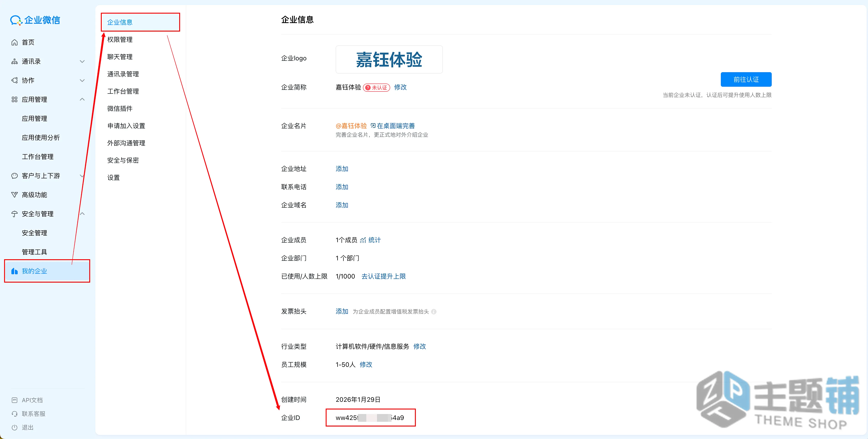This screenshot has height=439, width=868.
Task: Select the 企业信息 tab
Action: 141,22
